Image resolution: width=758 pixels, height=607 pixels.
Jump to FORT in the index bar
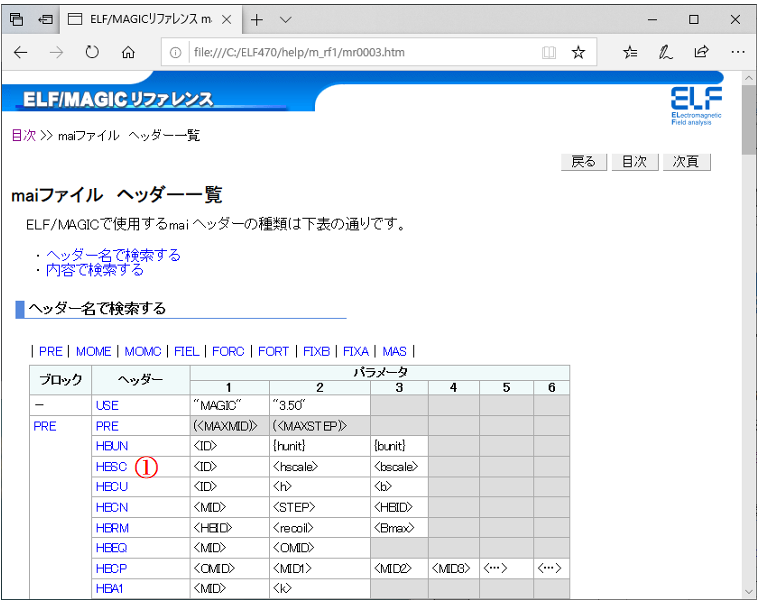[273, 351]
